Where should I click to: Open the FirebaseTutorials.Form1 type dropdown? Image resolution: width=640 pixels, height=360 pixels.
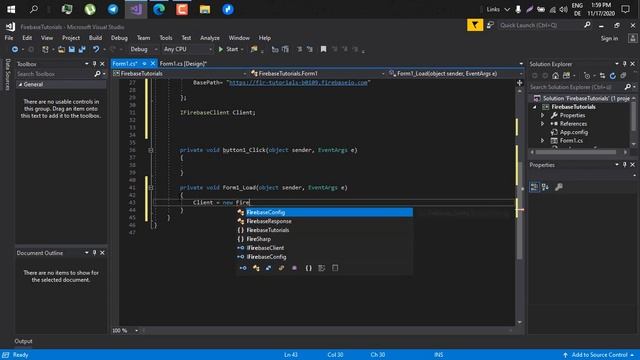click(317, 73)
